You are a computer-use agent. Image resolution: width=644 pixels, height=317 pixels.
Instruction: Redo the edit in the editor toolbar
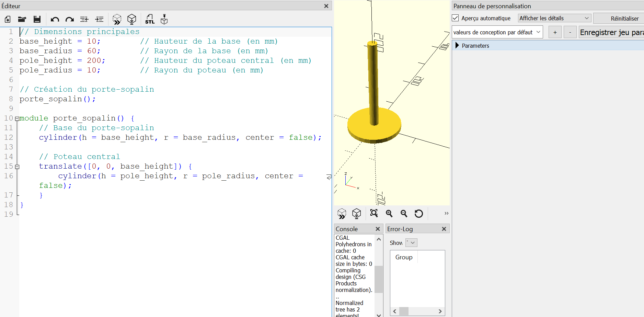70,19
